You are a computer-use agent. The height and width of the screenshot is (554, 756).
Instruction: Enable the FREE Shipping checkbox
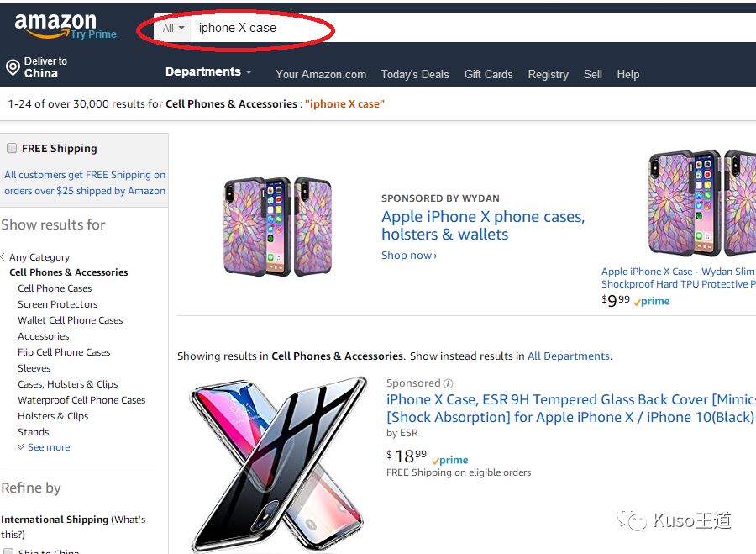coord(12,148)
